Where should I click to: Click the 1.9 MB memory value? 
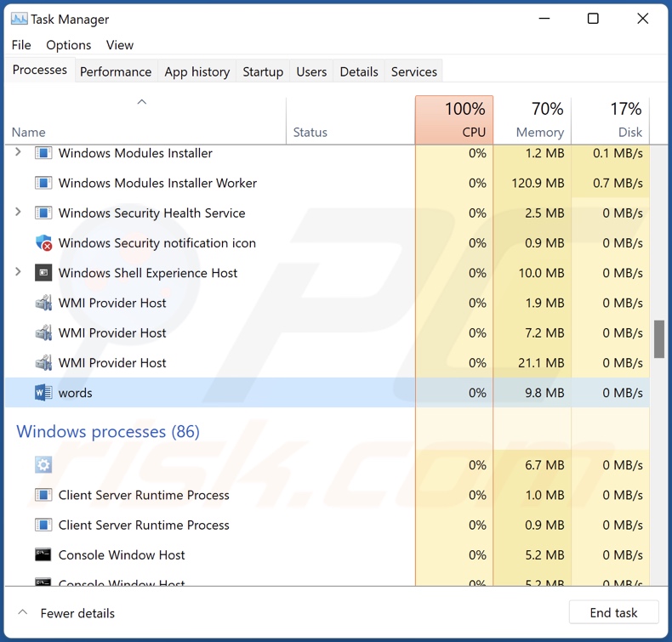tap(544, 303)
